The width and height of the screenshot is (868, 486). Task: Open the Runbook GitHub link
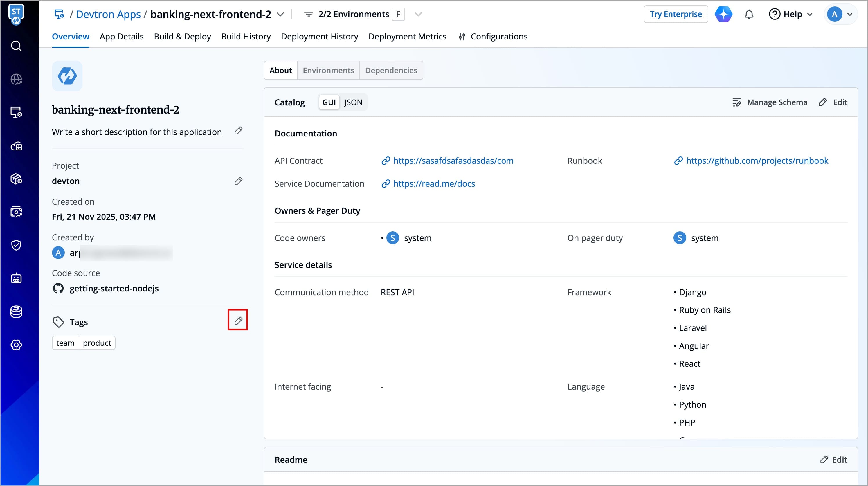[757, 161]
